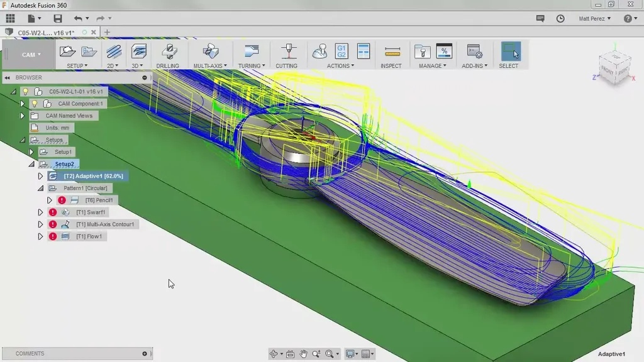The image size is (644, 362).
Task: Toggle visibility bulb of CAM Component:1
Action: (x=35, y=104)
